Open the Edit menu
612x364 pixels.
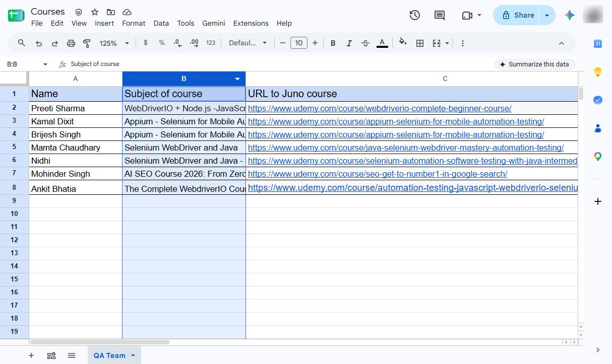coord(57,23)
